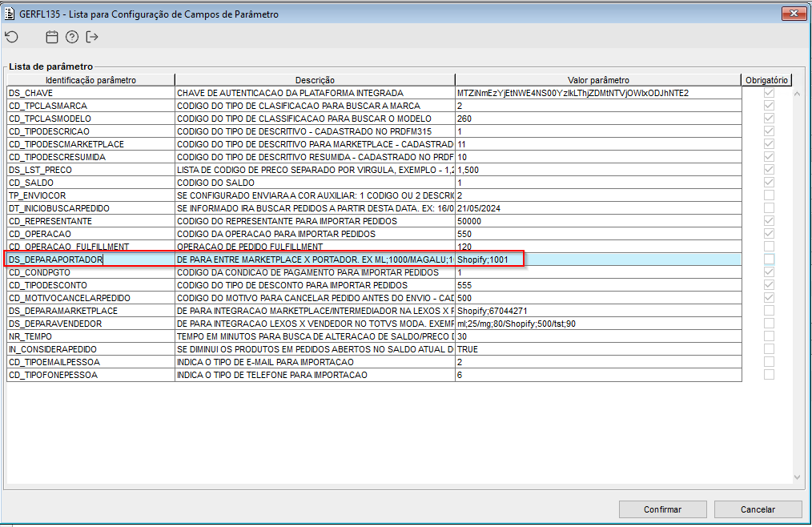The height and width of the screenshot is (527, 812).
Task: Click the Obrigatório column header
Action: 766,80
